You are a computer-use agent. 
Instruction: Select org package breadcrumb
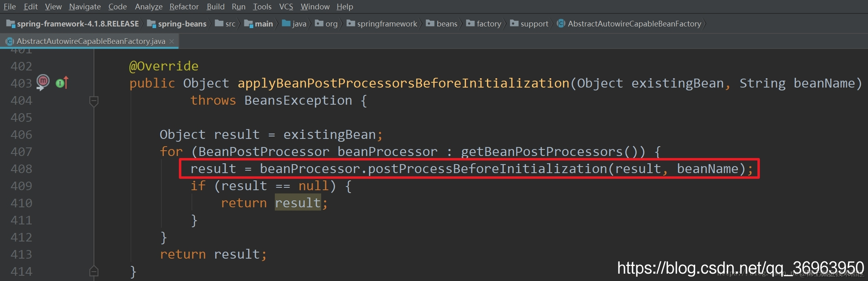point(326,24)
